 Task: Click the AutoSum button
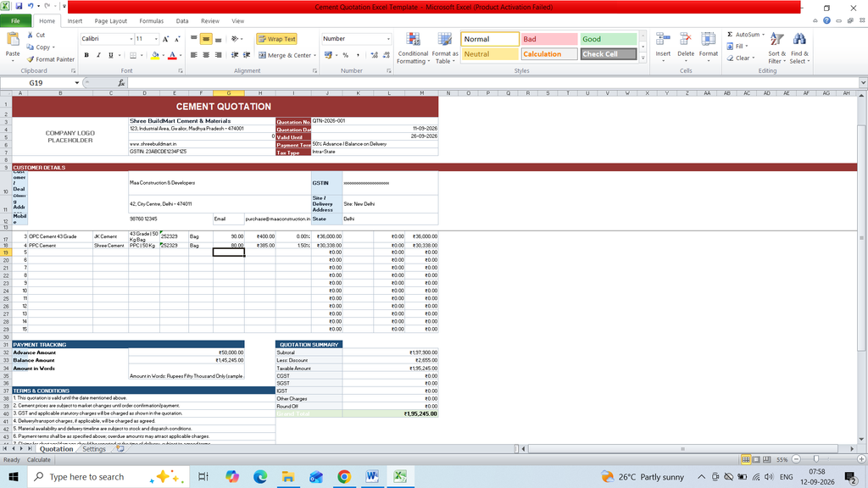click(x=746, y=34)
